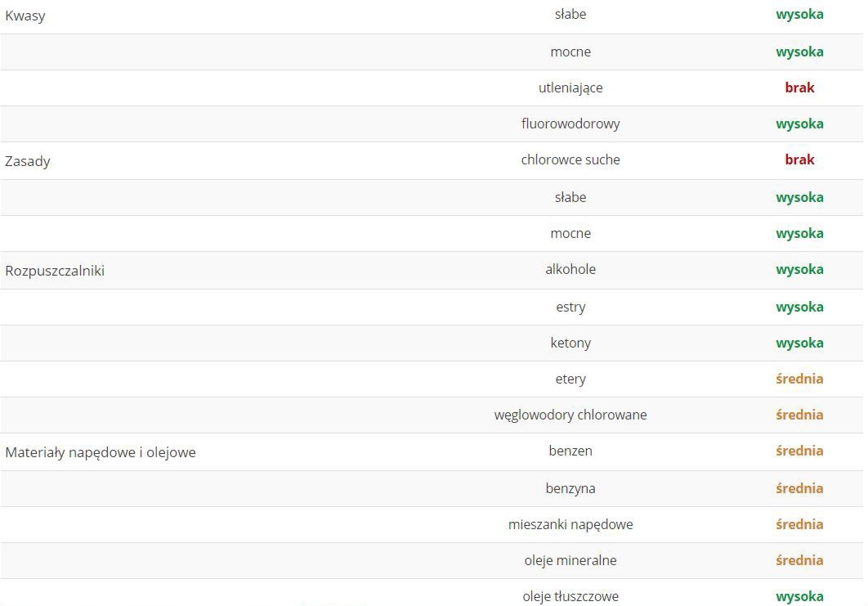Select the alkohole cell

coord(570,269)
